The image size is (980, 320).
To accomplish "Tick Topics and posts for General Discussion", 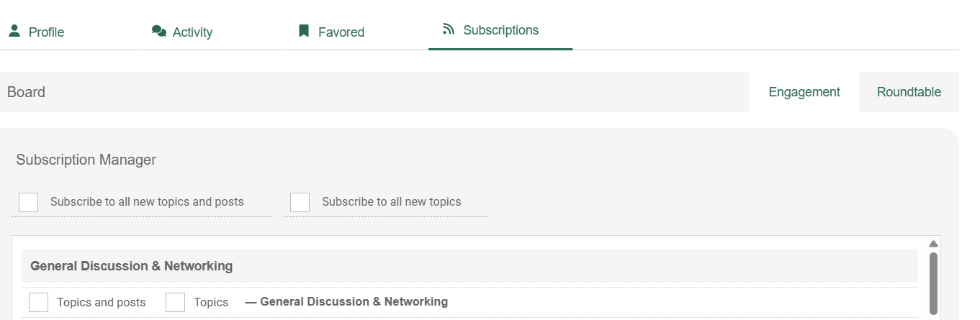I will tap(39, 302).
